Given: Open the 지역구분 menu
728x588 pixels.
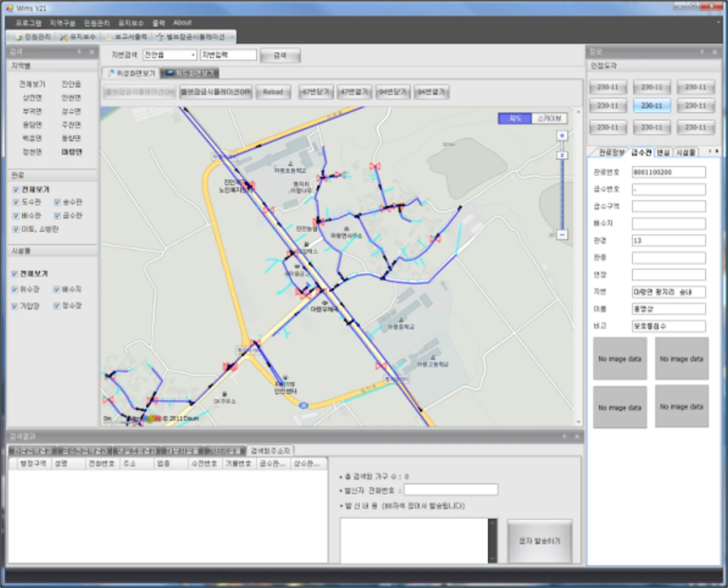Looking at the screenshot, I should (x=62, y=23).
